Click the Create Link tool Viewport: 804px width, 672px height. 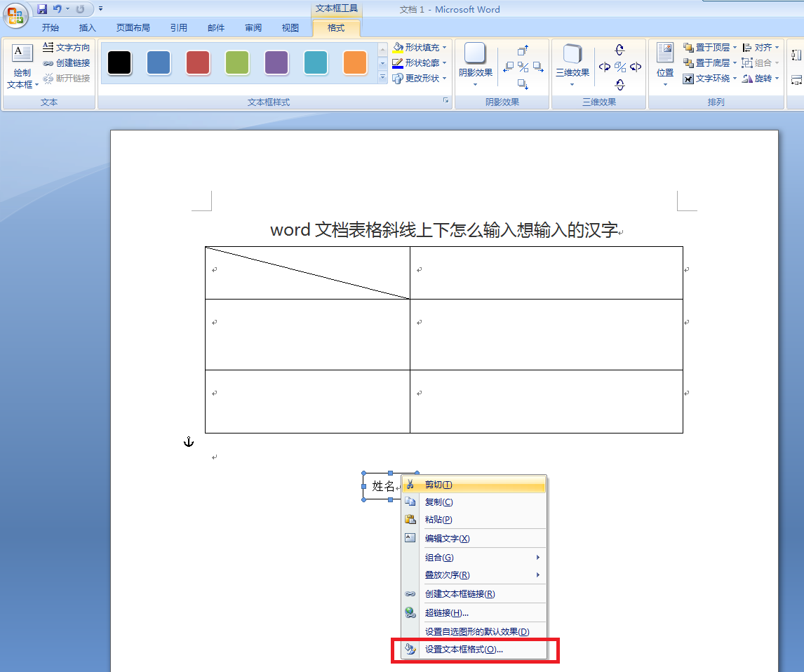[66, 63]
